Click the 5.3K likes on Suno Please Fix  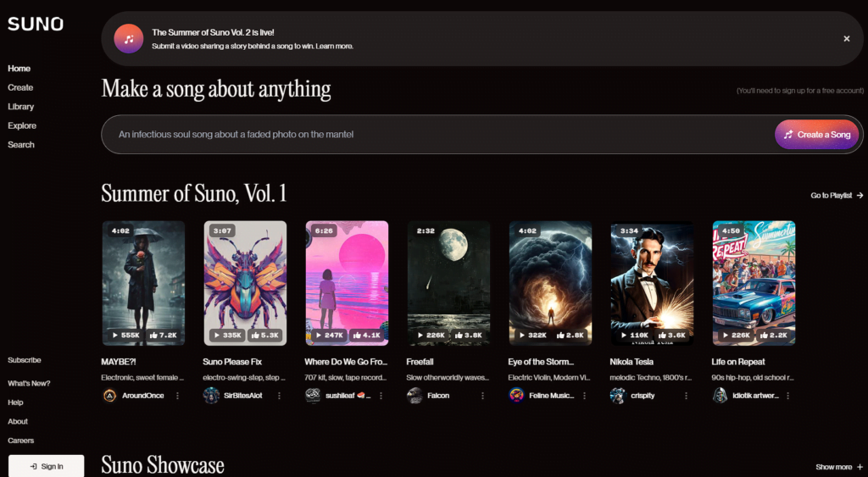pos(265,336)
